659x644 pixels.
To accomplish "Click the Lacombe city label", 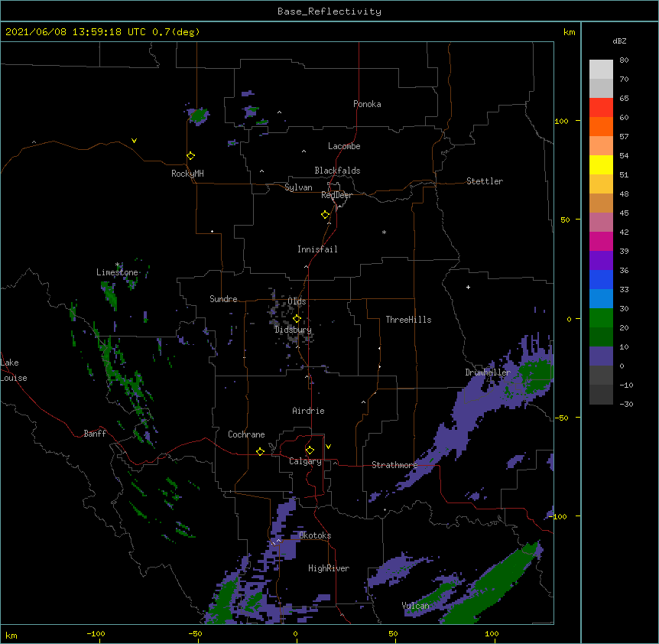I will point(344,146).
